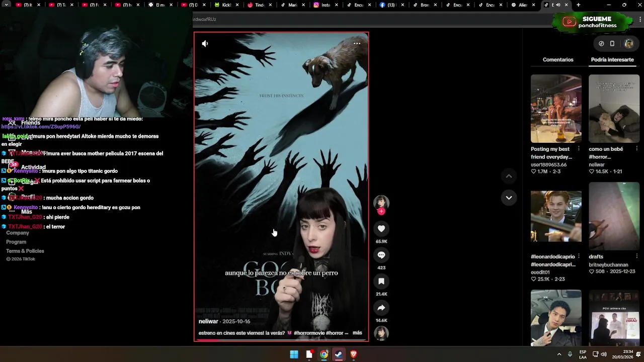
Task: Expand the caption with 'más'
Action: coord(357,333)
